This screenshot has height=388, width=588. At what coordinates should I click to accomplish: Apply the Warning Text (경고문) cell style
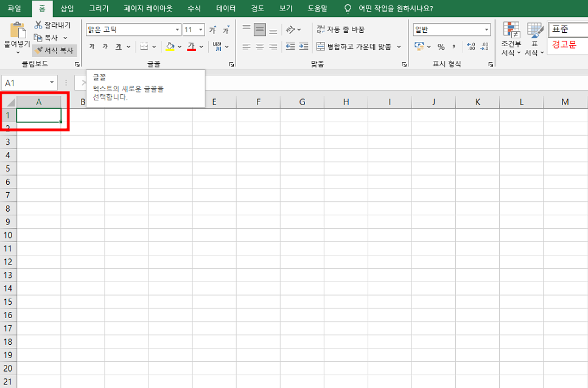(x=568, y=45)
